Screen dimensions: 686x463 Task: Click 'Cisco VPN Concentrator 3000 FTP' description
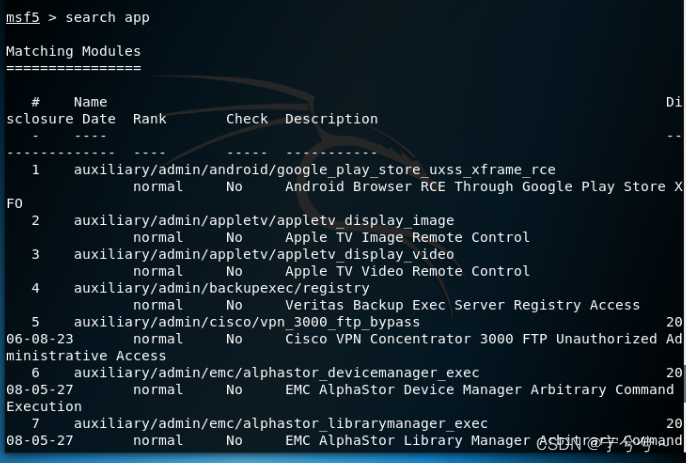(x=416, y=339)
